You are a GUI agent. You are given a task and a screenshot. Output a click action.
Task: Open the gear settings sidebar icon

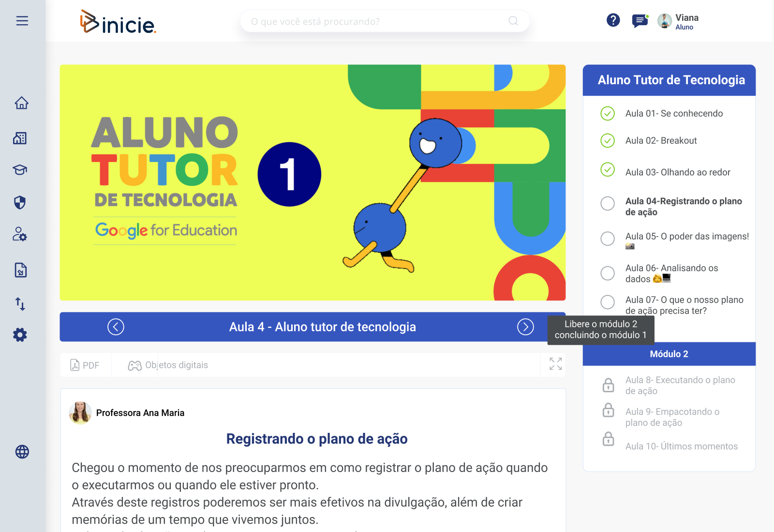point(20,335)
